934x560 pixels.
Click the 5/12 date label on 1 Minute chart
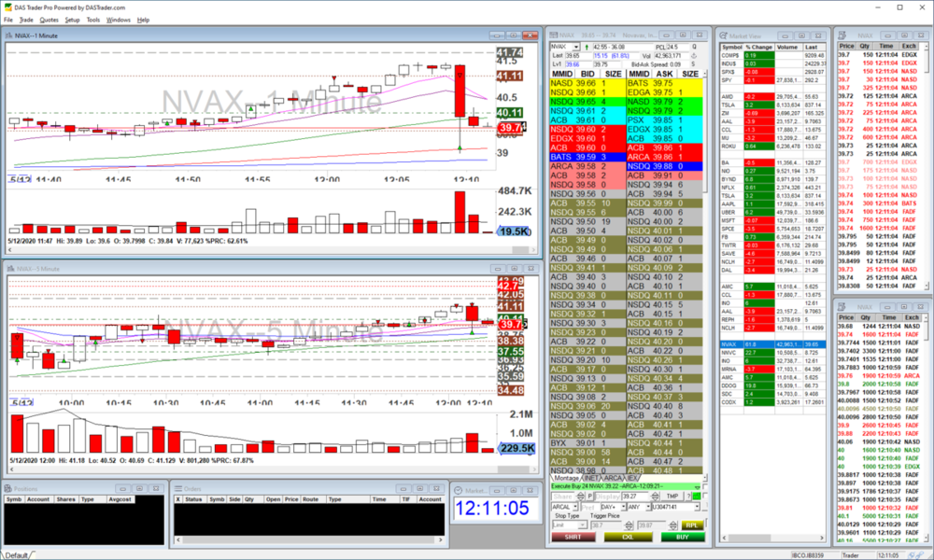[21, 179]
